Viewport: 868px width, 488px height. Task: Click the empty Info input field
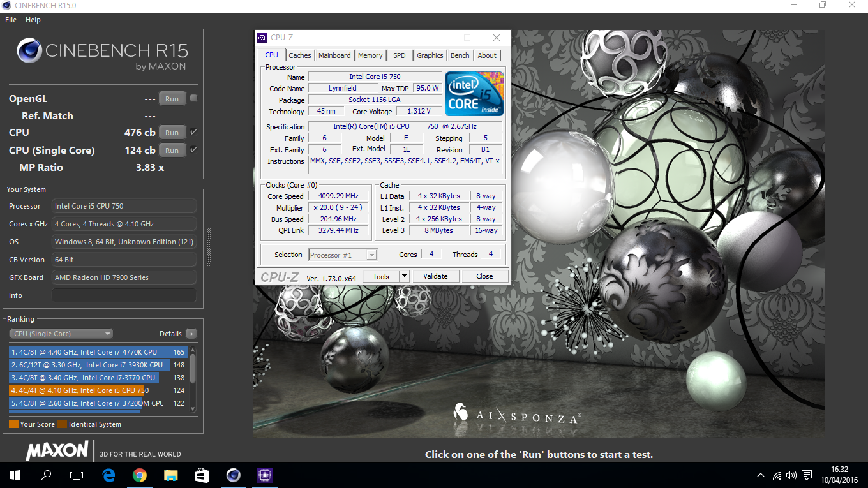click(124, 295)
